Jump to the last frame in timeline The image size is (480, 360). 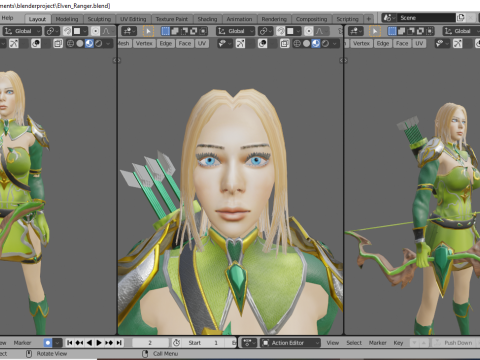[119, 343]
